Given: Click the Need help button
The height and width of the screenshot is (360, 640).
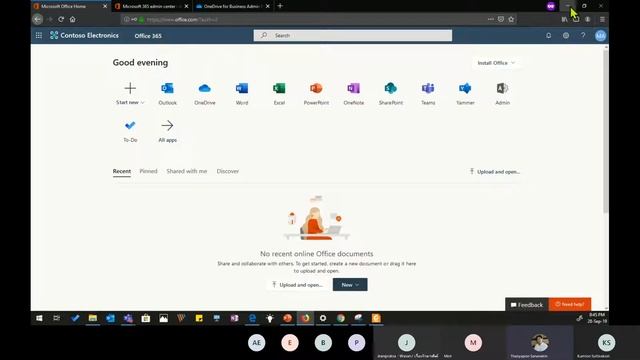Looking at the screenshot, I should (x=570, y=304).
